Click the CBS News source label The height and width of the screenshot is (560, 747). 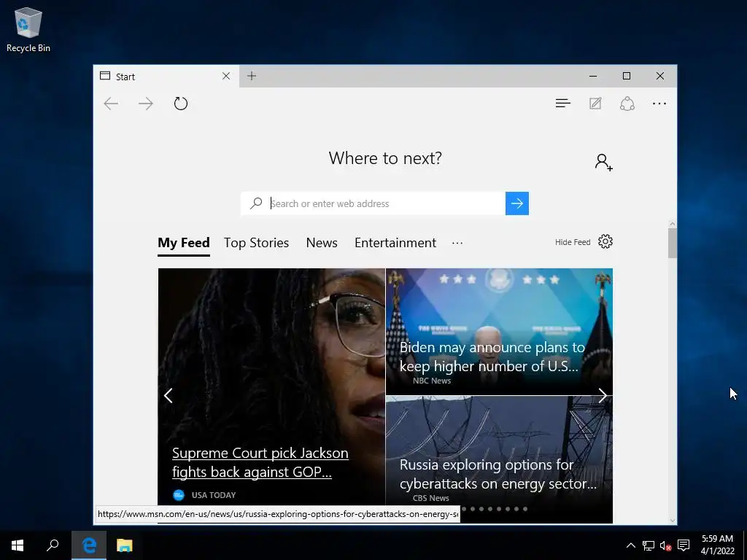(x=430, y=498)
